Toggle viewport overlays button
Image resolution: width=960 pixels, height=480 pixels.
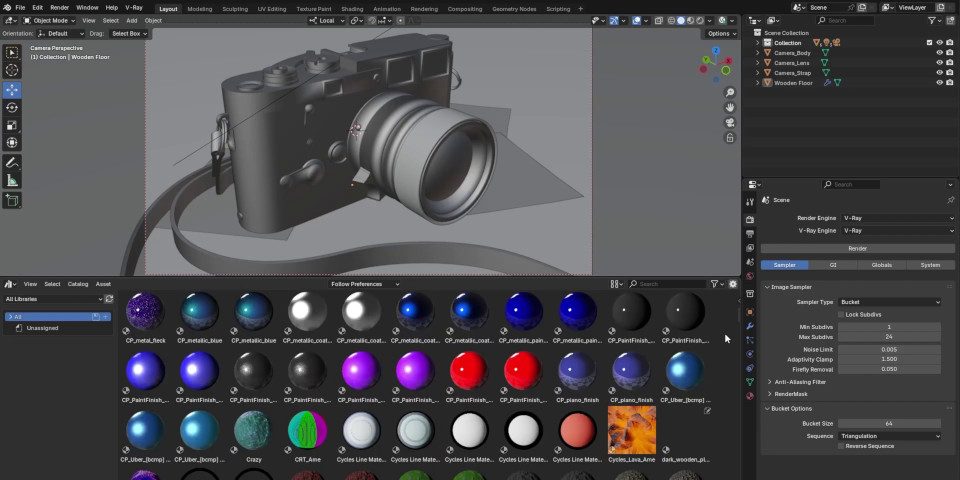(636, 20)
